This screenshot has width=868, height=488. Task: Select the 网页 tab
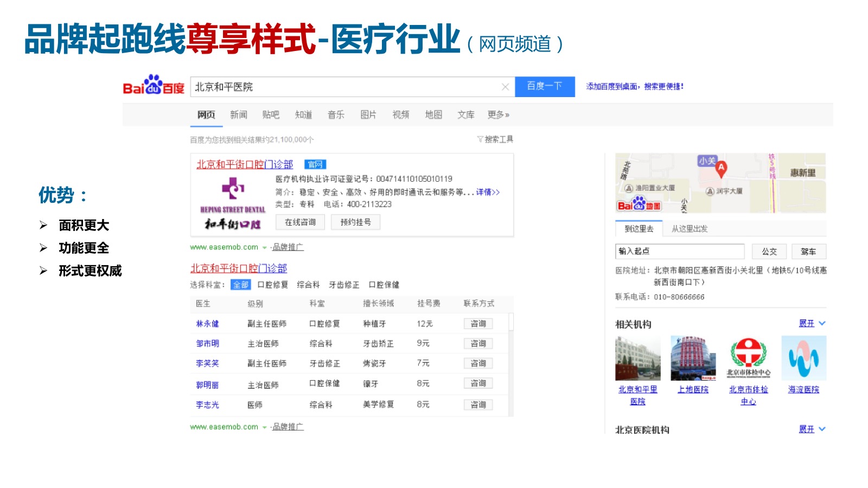coord(206,114)
